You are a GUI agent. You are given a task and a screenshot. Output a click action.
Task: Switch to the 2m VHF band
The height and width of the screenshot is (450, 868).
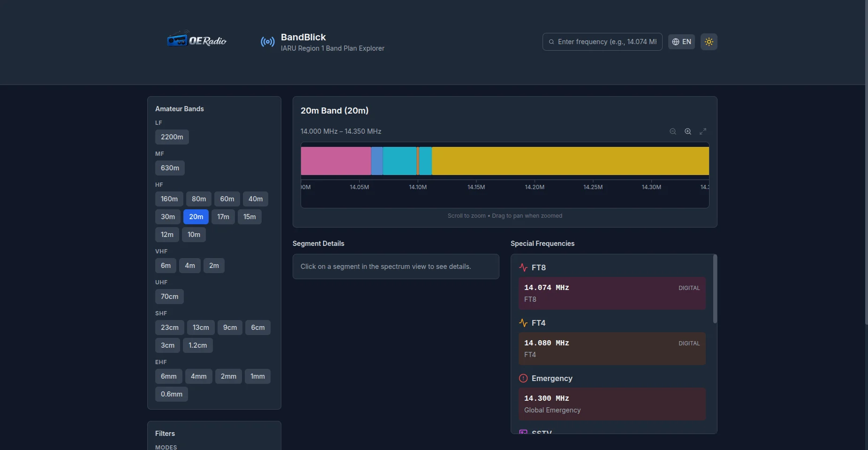[214, 266]
